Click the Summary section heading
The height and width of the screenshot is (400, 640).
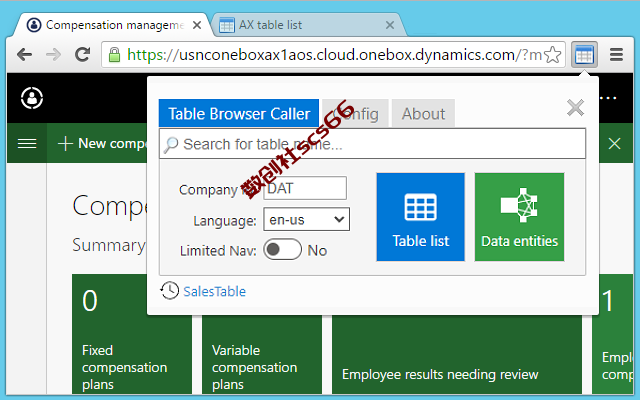pyautogui.click(x=109, y=245)
